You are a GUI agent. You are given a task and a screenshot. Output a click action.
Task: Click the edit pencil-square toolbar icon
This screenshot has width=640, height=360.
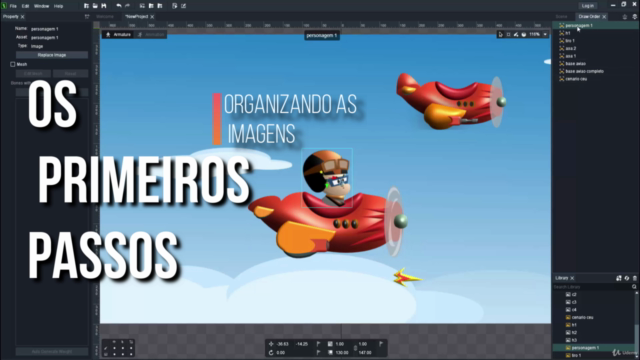coord(183,6)
